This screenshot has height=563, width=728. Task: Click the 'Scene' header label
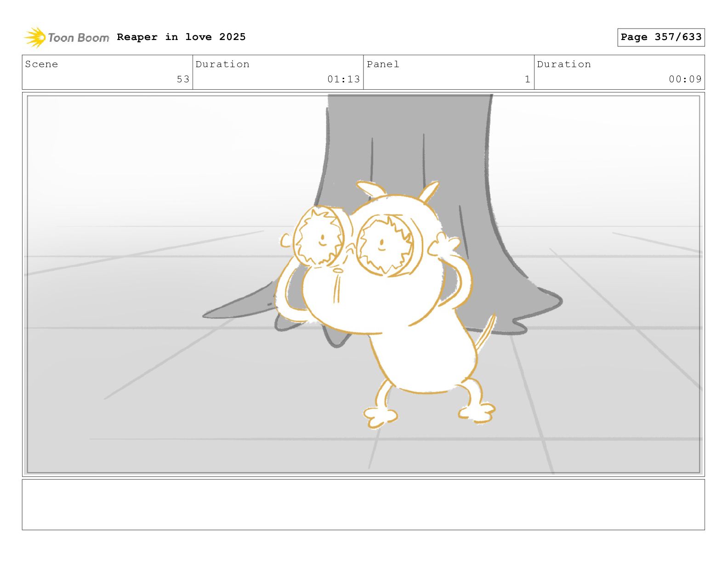[x=41, y=64]
